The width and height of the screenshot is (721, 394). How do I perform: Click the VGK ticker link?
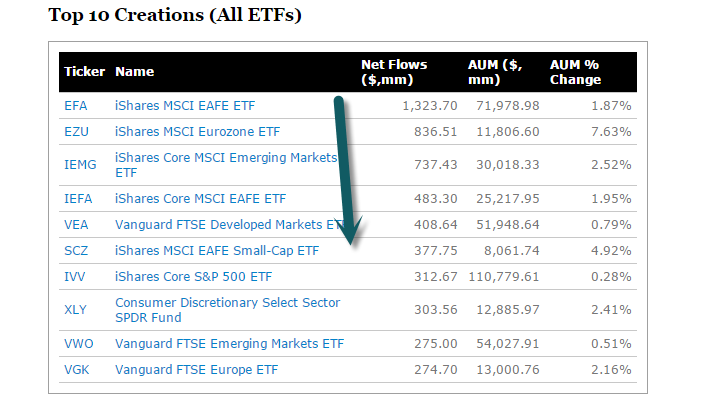[77, 370]
